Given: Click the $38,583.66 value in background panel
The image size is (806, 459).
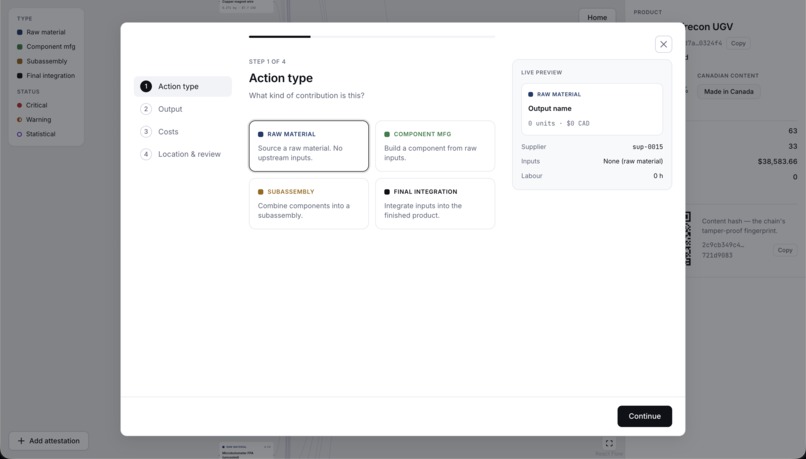Looking at the screenshot, I should 777,161.
